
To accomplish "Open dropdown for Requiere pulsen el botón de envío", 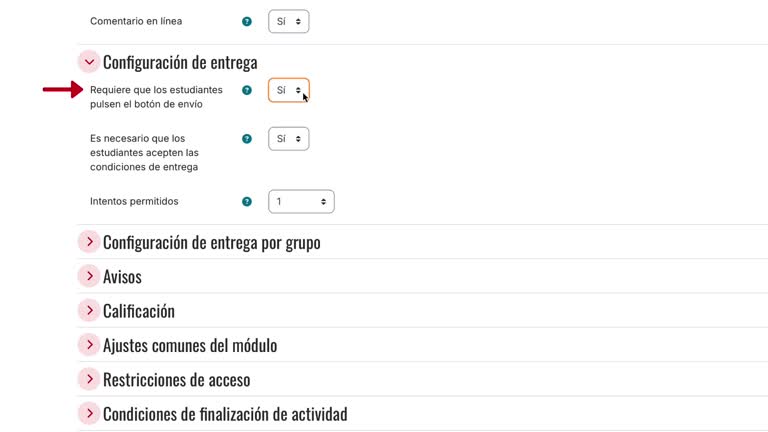I will click(x=288, y=90).
